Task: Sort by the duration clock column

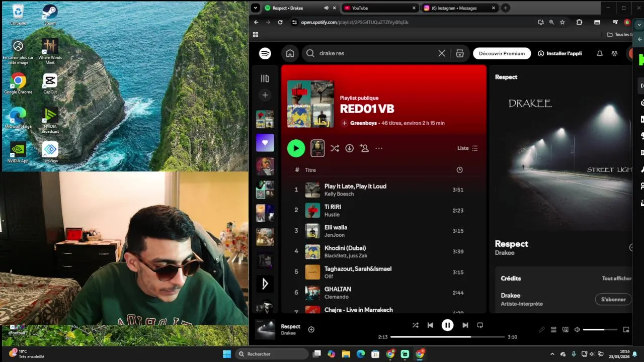Action: point(459,170)
